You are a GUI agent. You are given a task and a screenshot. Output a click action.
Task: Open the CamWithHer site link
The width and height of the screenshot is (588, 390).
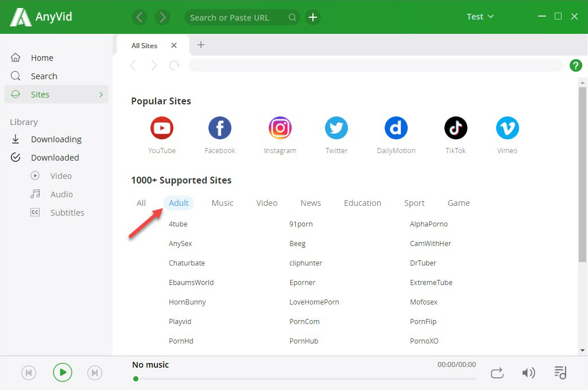pos(431,244)
